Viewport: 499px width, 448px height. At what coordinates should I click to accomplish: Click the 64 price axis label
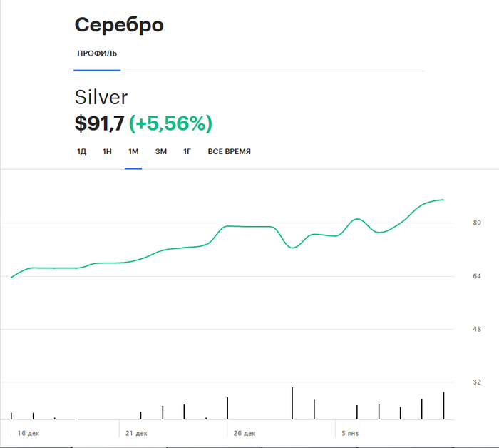[x=477, y=276]
